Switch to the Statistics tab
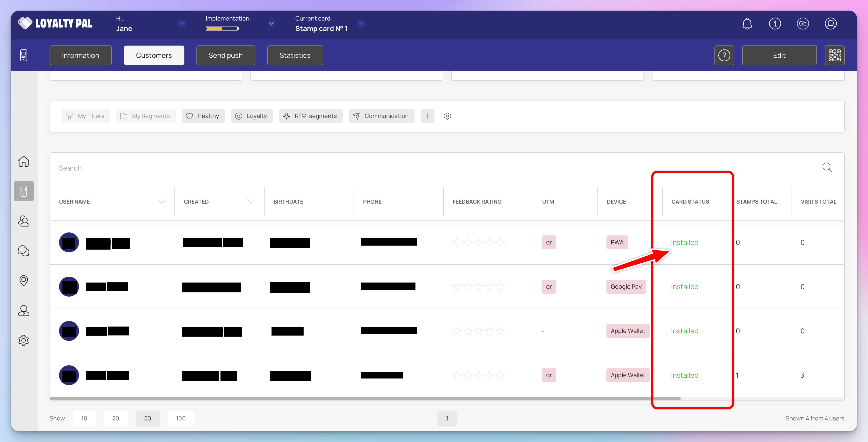 click(295, 55)
